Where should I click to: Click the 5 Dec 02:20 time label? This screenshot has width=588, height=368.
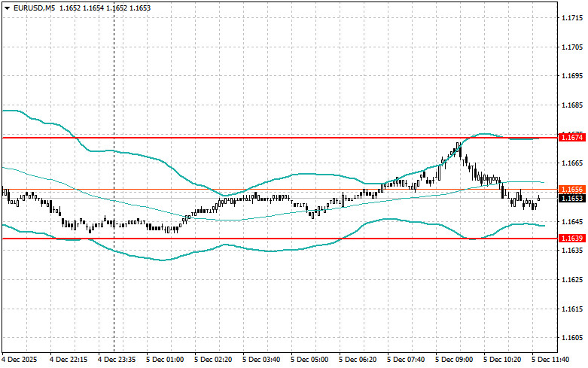click(x=213, y=360)
